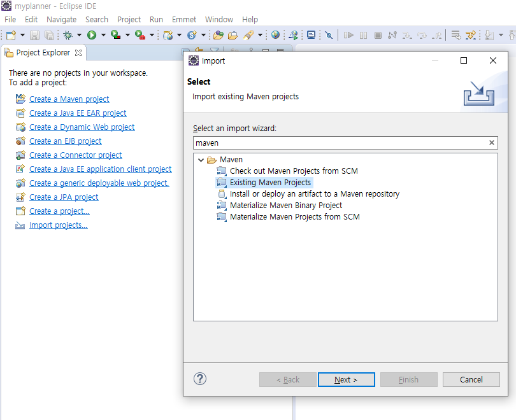Click the Launch Web Services Explorer icon

point(294,35)
